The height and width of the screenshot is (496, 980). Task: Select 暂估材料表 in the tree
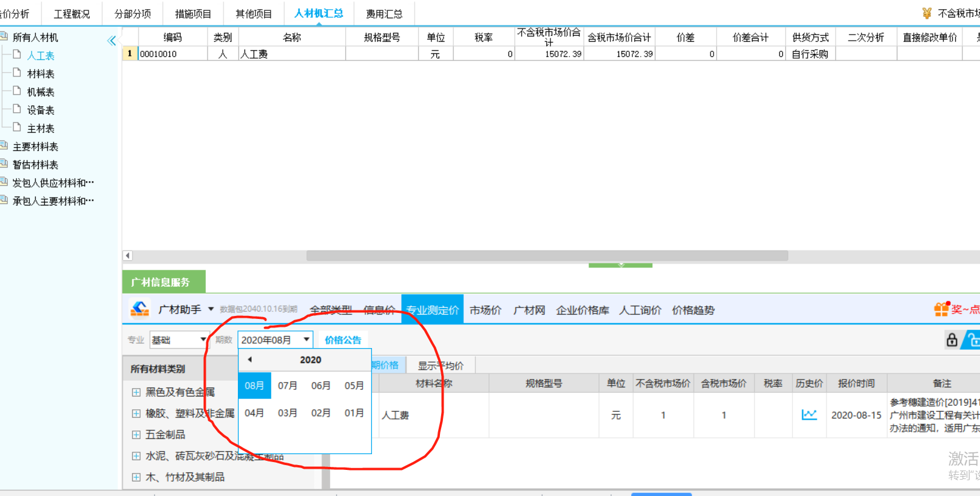[x=35, y=164]
